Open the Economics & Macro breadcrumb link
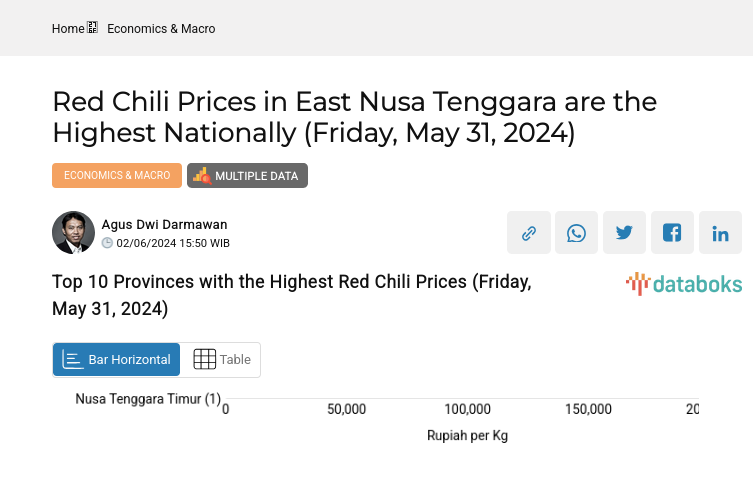Screen dimensions: 753x498 [161, 29]
